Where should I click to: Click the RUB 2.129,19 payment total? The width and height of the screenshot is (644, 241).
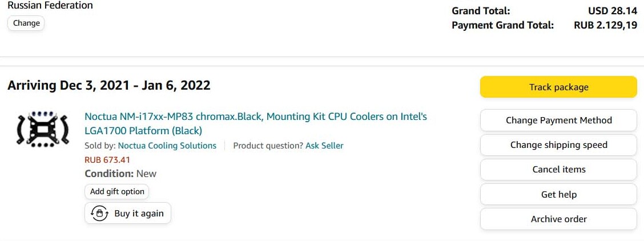605,25
